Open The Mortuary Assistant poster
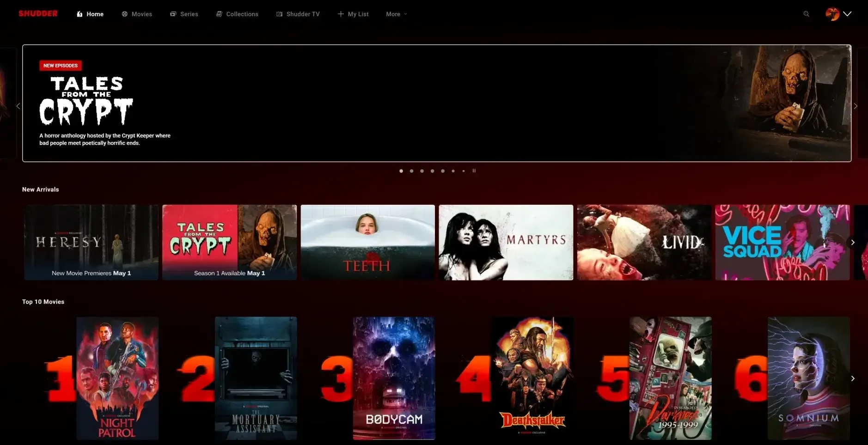868x445 pixels. [x=256, y=378]
